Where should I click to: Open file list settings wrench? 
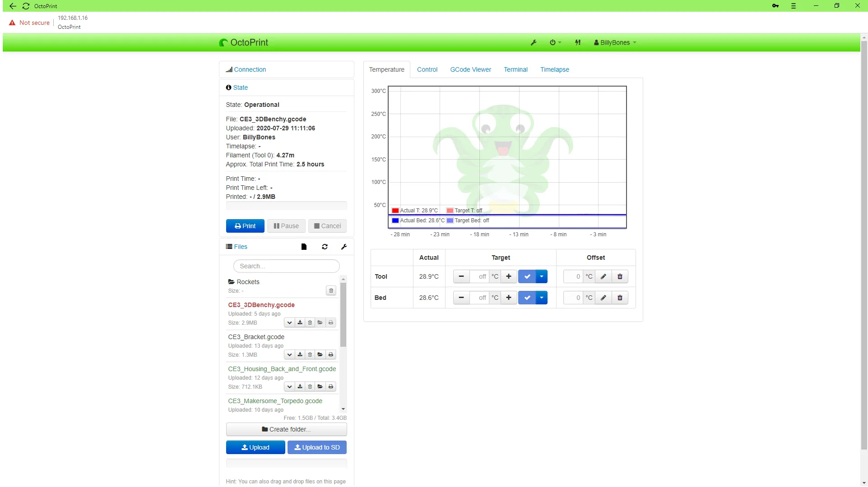point(344,247)
